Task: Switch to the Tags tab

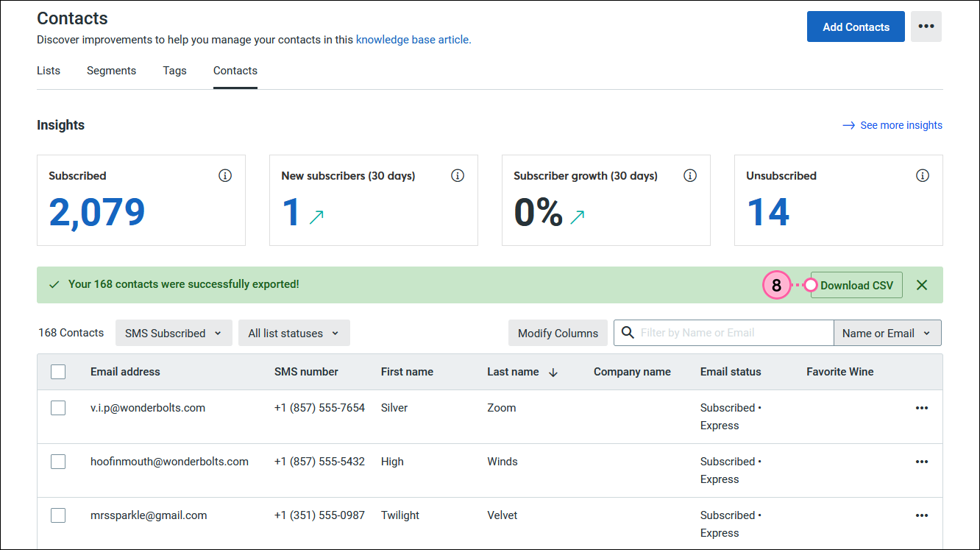Action: point(175,71)
